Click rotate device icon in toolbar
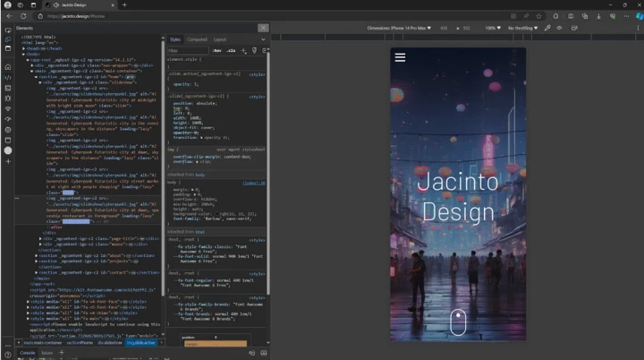 (574, 28)
